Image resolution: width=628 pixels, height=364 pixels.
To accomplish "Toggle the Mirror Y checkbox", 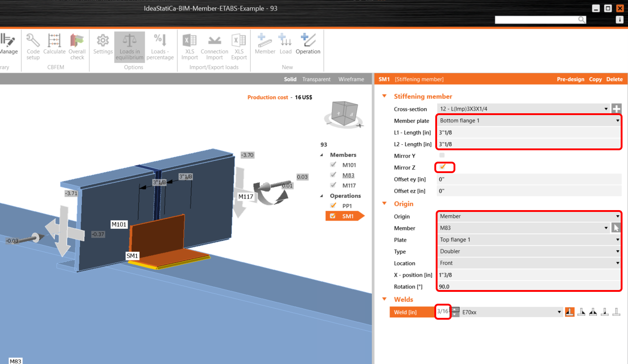I will coord(442,156).
